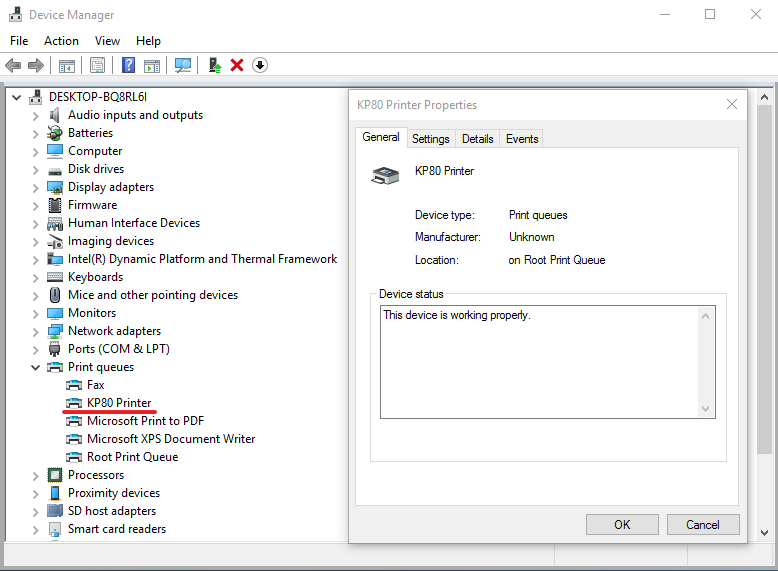Viewport: 778px width, 571px height.
Task: Click the Computer monitor category icon
Action: [55, 151]
